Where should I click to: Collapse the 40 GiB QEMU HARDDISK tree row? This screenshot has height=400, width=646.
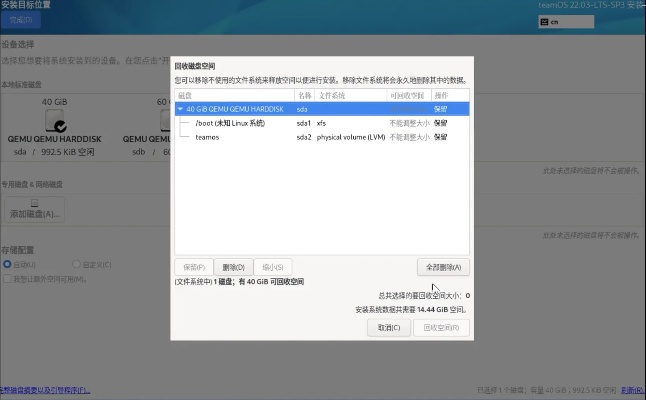pyautogui.click(x=180, y=109)
